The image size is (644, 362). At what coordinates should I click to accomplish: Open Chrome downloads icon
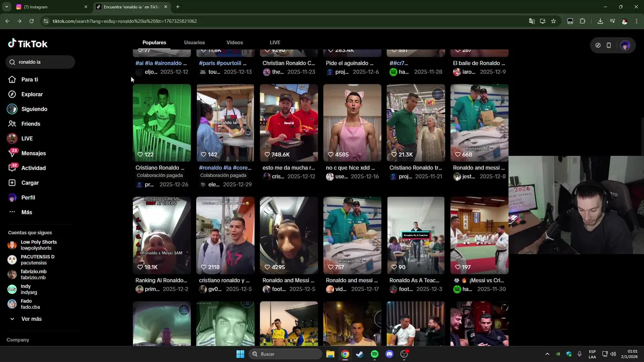(x=600, y=21)
